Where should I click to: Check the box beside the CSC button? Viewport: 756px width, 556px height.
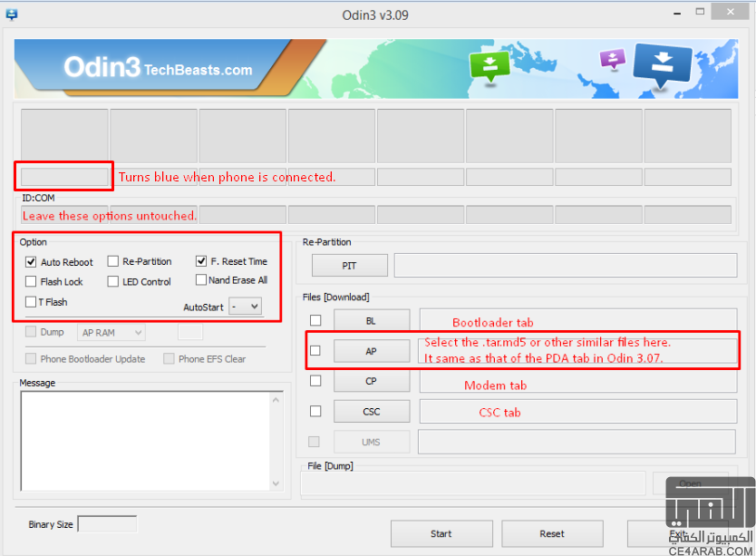(x=315, y=411)
